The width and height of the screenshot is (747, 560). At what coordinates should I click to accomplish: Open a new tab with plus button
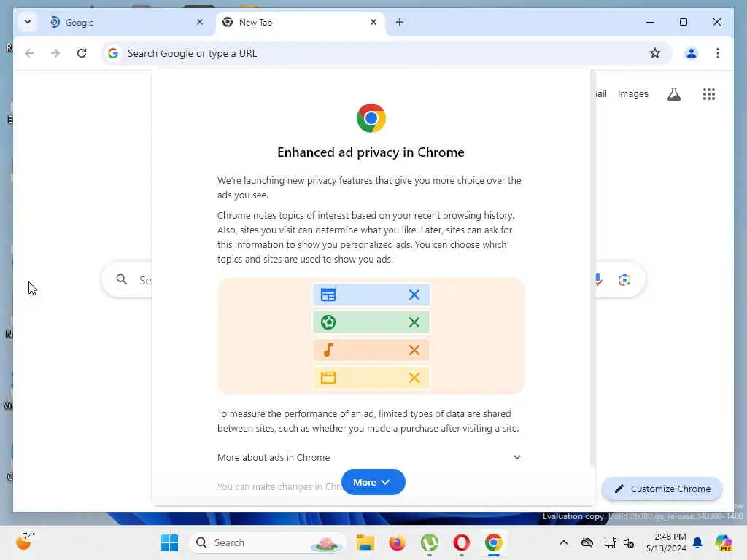point(400,22)
